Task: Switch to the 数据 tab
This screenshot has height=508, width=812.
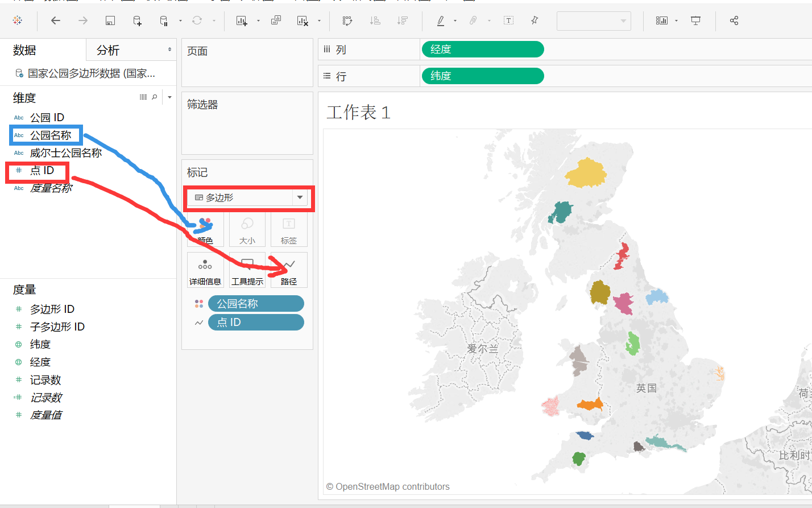Action: [x=24, y=51]
